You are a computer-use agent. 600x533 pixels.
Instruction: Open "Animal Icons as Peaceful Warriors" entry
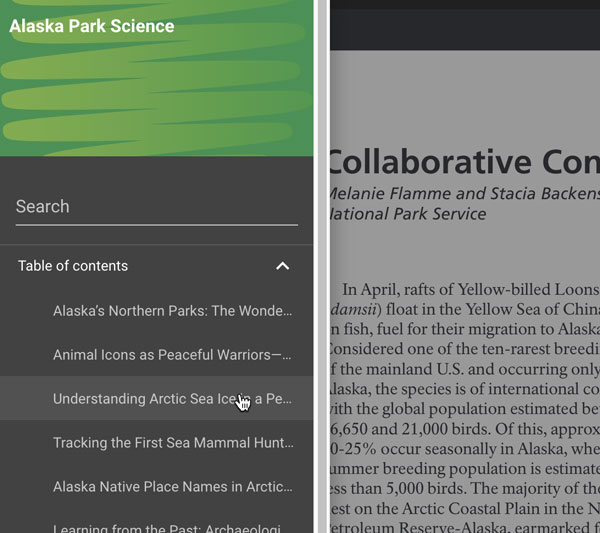(x=172, y=355)
